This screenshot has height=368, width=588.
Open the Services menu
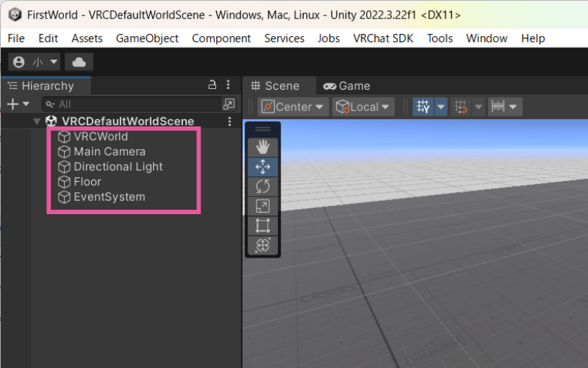[284, 38]
